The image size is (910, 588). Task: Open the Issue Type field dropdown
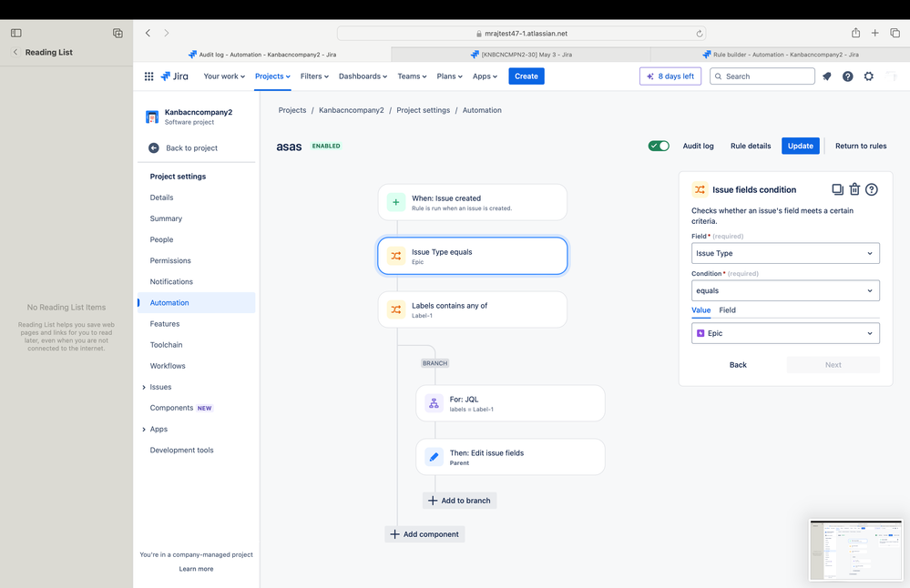click(x=784, y=253)
